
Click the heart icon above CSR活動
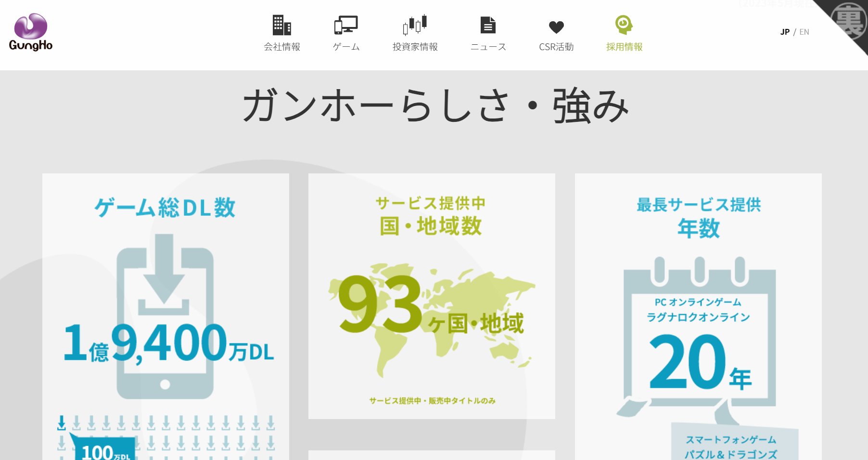point(556,27)
